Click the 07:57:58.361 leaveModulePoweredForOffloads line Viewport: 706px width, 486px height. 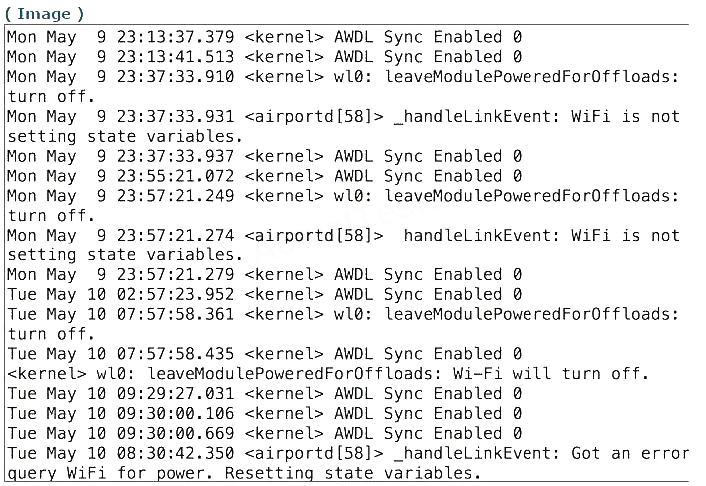pos(343,314)
